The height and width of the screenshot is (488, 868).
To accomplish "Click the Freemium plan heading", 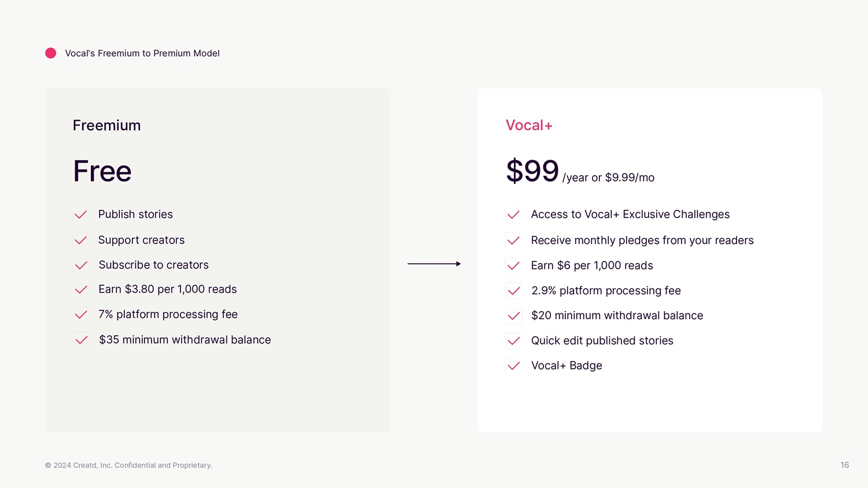I will tap(106, 125).
